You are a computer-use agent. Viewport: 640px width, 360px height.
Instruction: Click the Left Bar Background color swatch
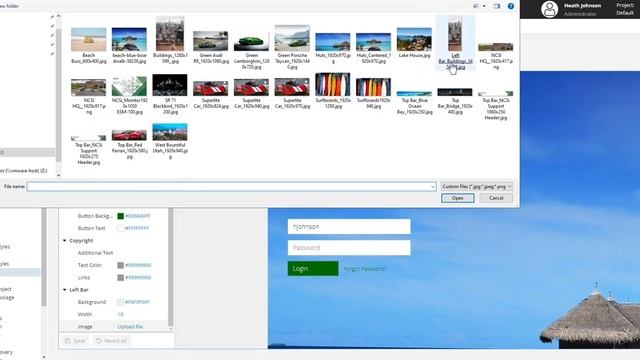click(120, 302)
